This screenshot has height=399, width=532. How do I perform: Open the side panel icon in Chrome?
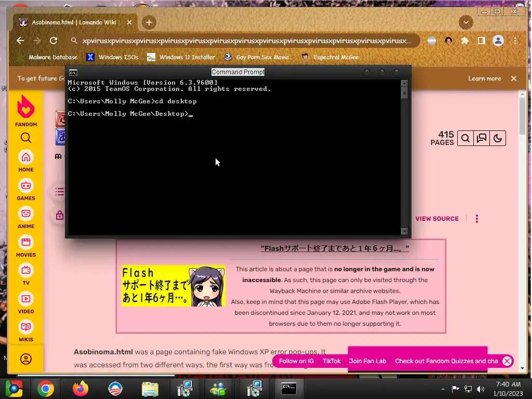(x=481, y=41)
